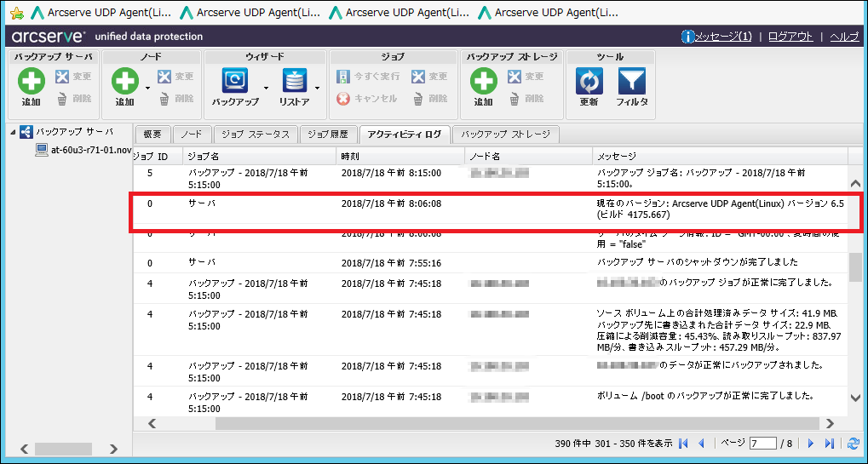Select the at-60u3-r71-01 server in tree
This screenshot has width=868, height=464.
(83, 149)
